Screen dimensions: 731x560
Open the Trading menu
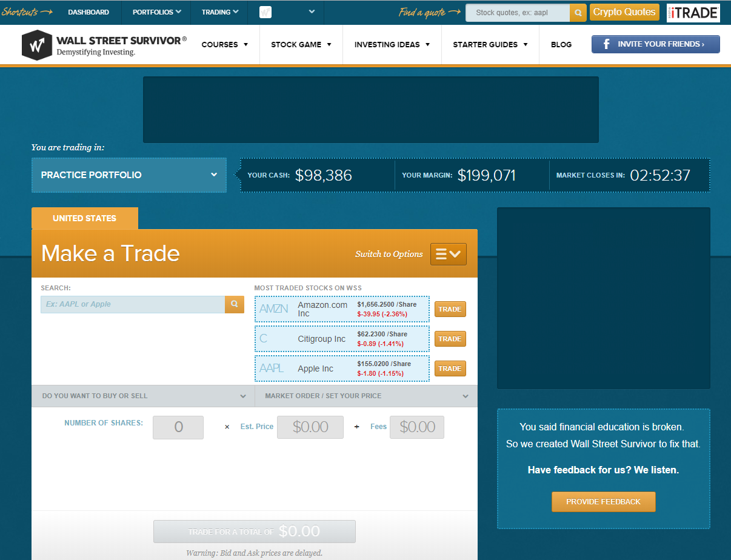tap(219, 12)
